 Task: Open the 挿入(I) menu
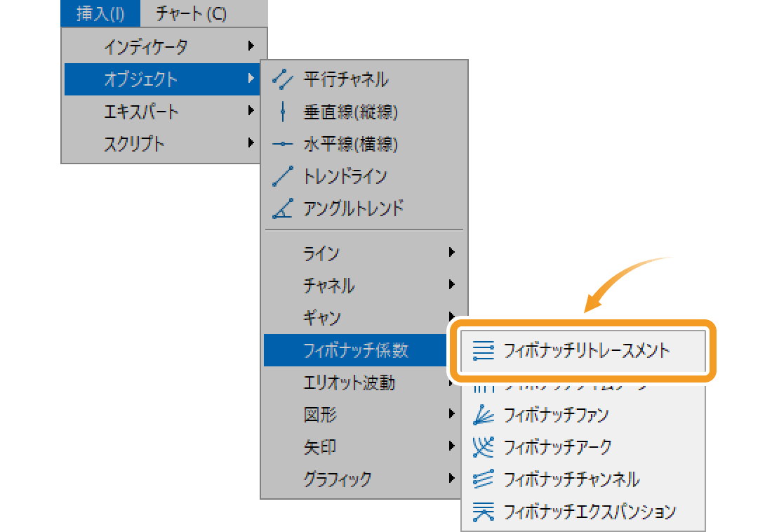(x=100, y=13)
